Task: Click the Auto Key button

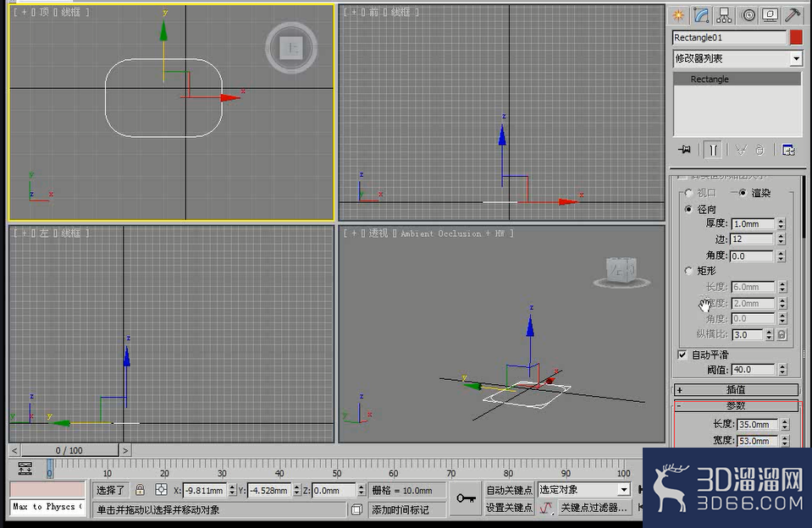Action: click(509, 490)
